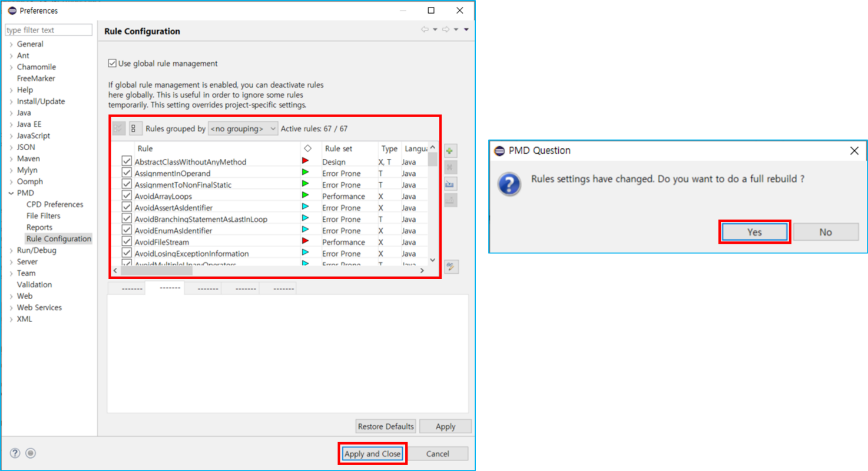Click the rules table horizontal scrollbar
The width and height of the screenshot is (868, 471).
pos(157,271)
